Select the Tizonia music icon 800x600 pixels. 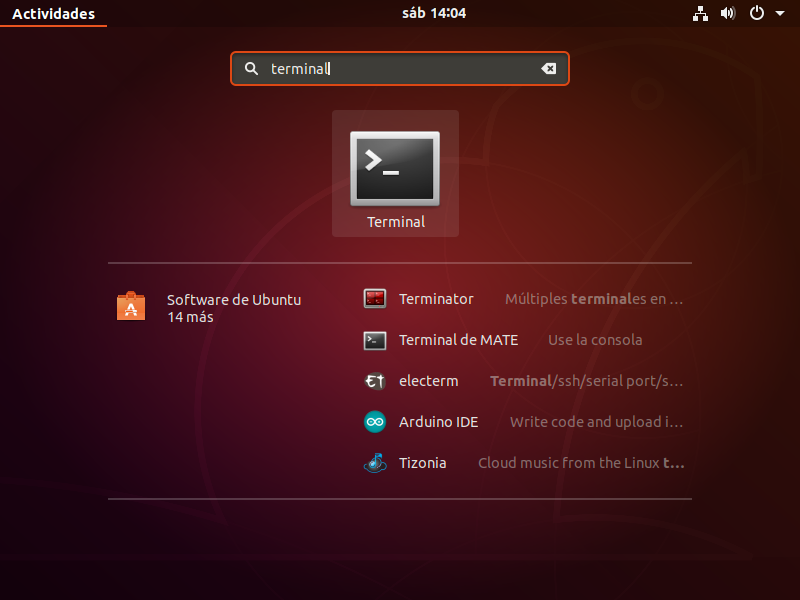[x=375, y=463]
